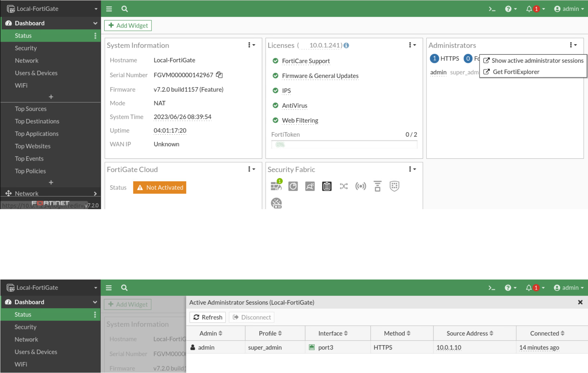This screenshot has height=373, width=588.
Task: Open Local-FortiGate device dropdown in the upper sidebar
Action: point(52,9)
